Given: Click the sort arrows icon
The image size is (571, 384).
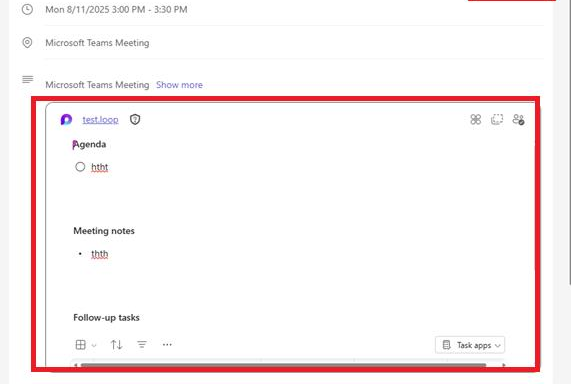Looking at the screenshot, I should pyautogui.click(x=117, y=345).
